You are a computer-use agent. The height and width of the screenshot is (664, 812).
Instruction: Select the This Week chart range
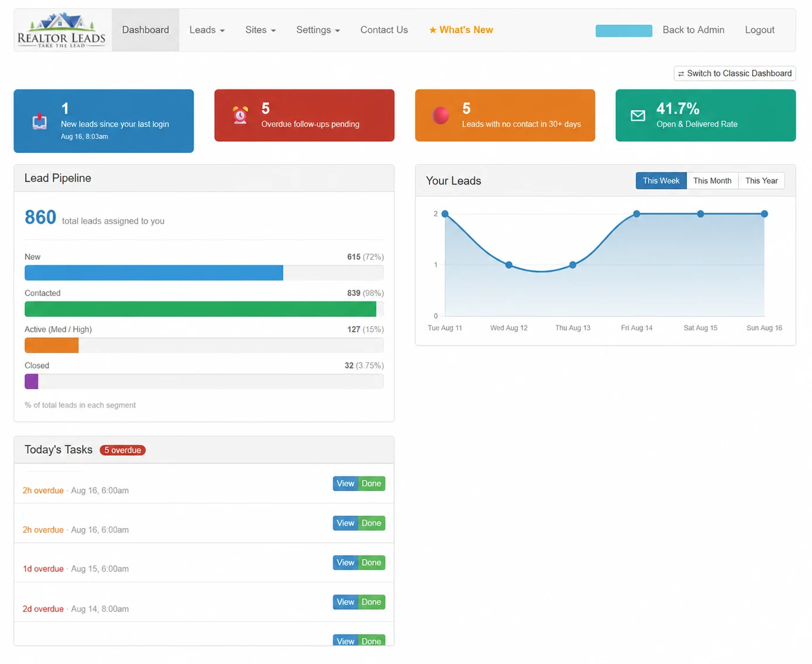tap(661, 181)
